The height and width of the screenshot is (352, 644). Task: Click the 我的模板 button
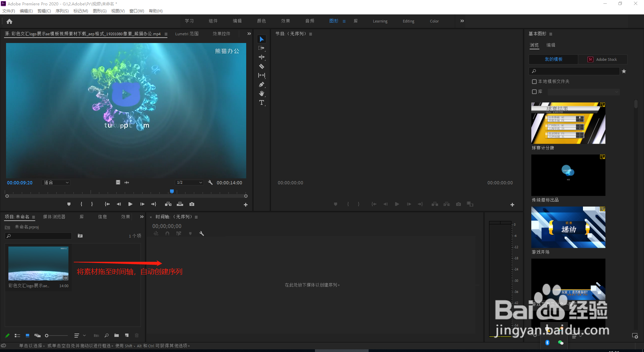[x=553, y=59]
